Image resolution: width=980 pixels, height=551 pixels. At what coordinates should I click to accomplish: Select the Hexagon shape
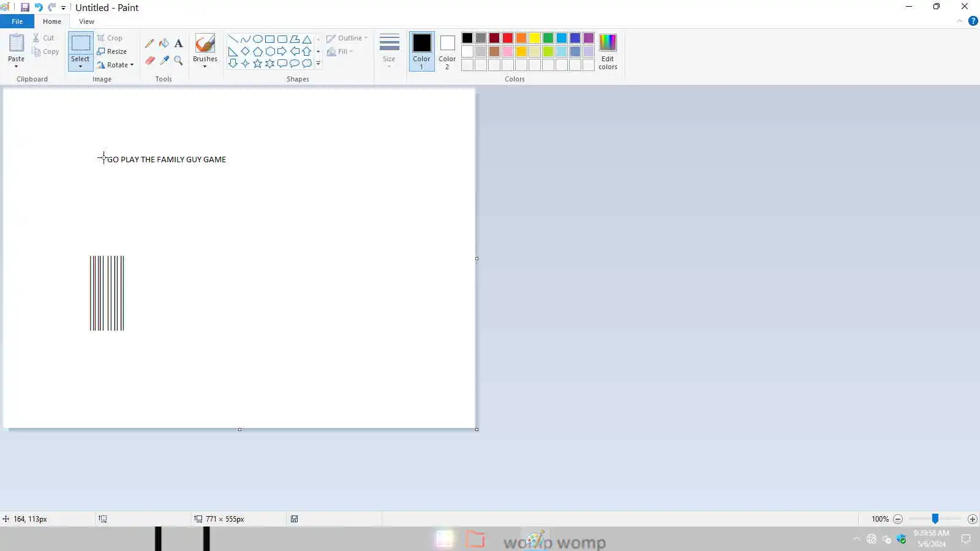click(269, 51)
